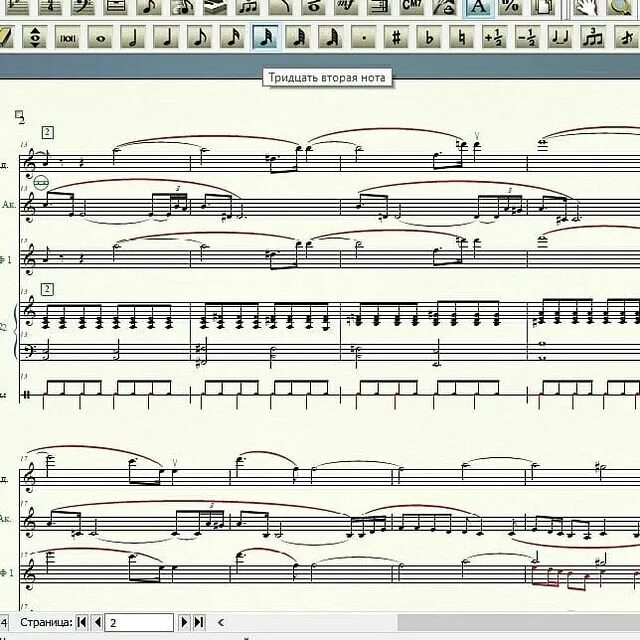This screenshot has height=640, width=640.
Task: Select the Smart Shape slur tool
Action: pos(281,7)
